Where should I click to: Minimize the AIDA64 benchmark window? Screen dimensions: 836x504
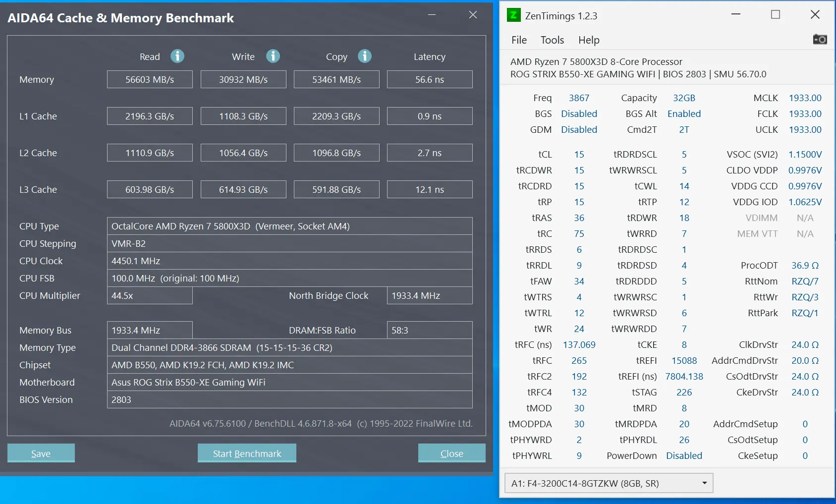pyautogui.click(x=432, y=15)
